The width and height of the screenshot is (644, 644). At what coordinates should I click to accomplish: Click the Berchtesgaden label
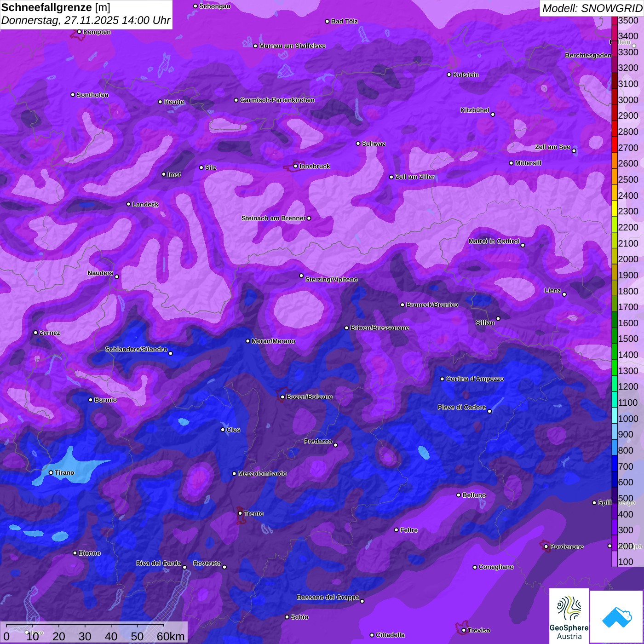[x=588, y=55]
